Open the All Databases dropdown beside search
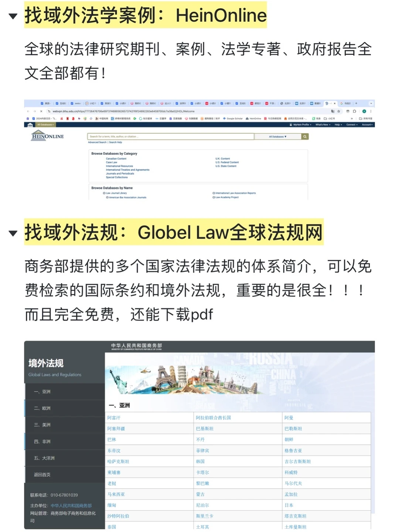This screenshot has width=399, height=532. tap(277, 137)
